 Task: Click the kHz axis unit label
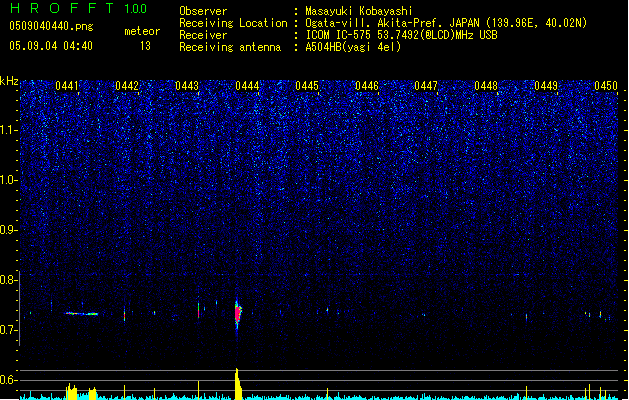9,81
